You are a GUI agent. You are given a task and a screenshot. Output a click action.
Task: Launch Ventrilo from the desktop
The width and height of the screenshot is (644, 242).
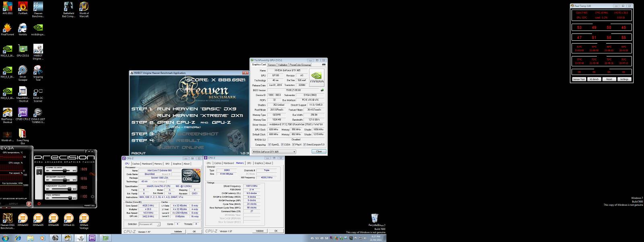pyautogui.click(x=23, y=29)
